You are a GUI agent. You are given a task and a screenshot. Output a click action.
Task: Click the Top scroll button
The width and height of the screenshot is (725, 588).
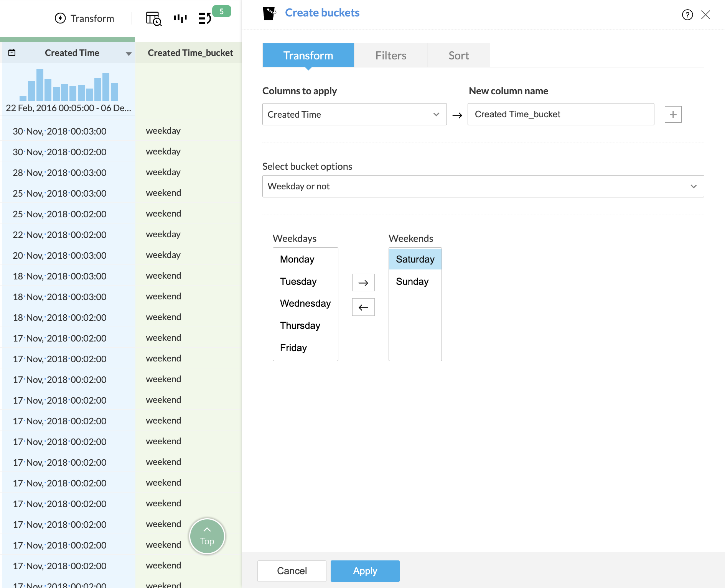pyautogui.click(x=207, y=536)
